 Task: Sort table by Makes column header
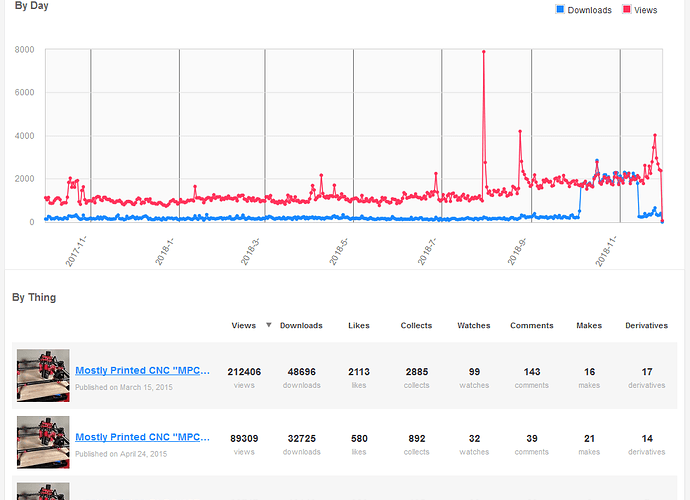(589, 325)
